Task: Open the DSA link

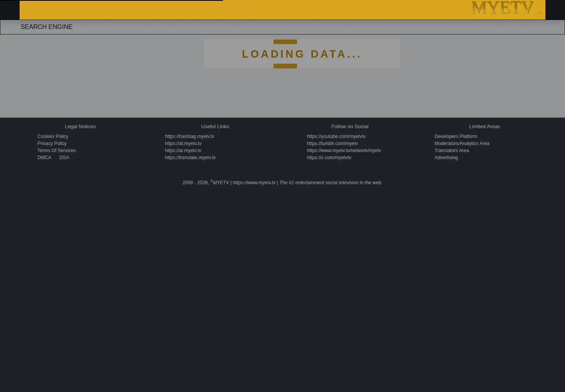Action: [x=64, y=158]
